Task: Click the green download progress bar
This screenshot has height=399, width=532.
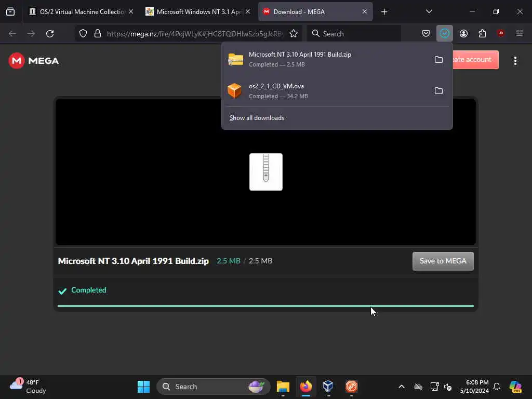Action: (265, 305)
